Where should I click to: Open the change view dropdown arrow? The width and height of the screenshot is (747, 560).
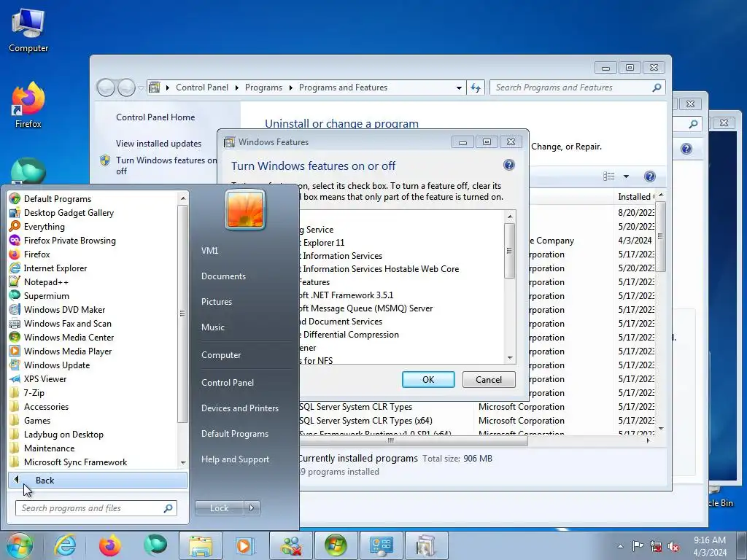[626, 176]
